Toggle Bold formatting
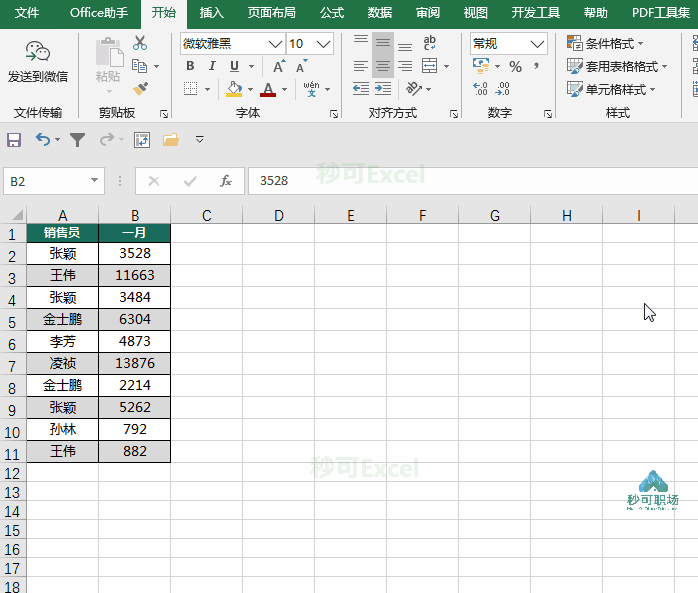698x593 pixels. [190, 66]
